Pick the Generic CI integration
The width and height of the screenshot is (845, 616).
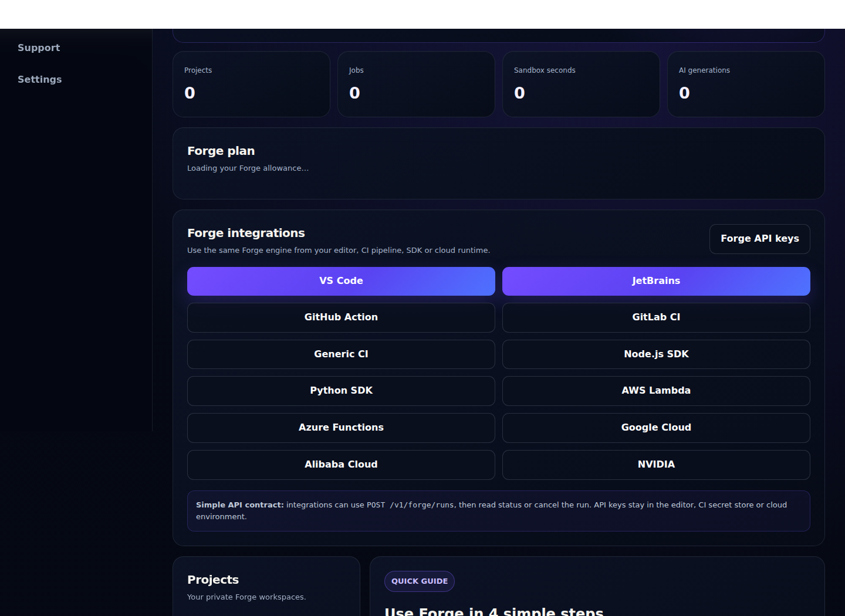[341, 354]
